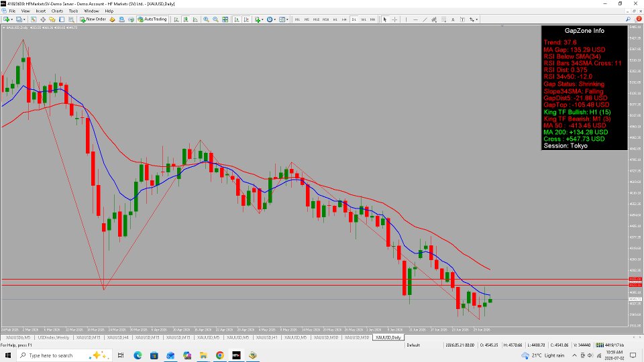The image size is (644, 362).
Task: Select the W1 timeframe button
Action: pyautogui.click(x=364, y=19)
